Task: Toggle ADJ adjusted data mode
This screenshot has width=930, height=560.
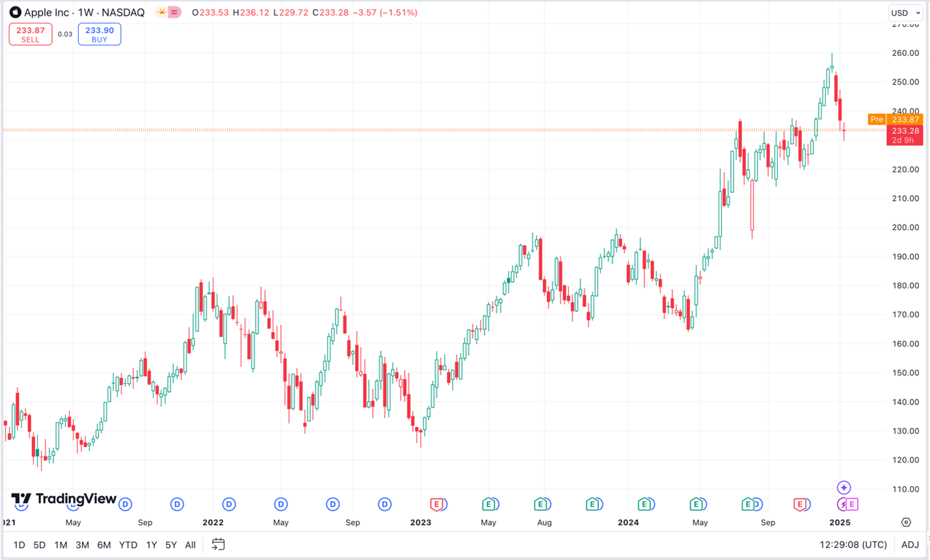Action: tap(909, 544)
